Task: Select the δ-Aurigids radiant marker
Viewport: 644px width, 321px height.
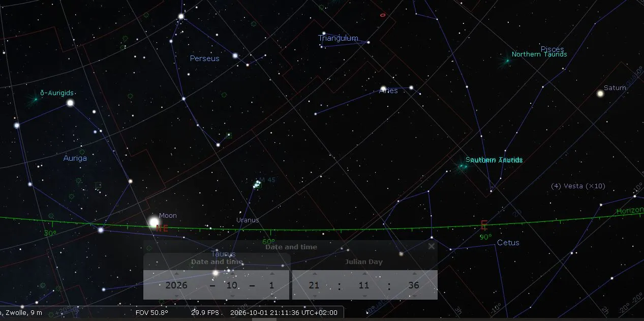Action: (35, 99)
